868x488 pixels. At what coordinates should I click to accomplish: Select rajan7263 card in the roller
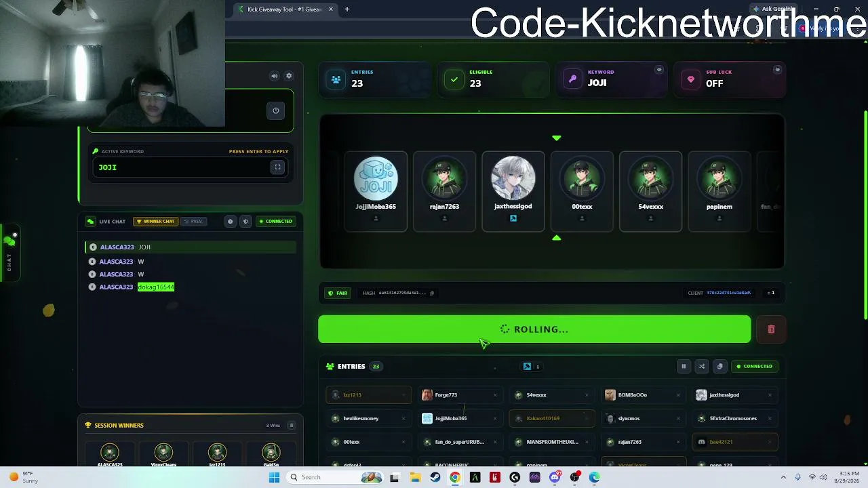(x=444, y=191)
